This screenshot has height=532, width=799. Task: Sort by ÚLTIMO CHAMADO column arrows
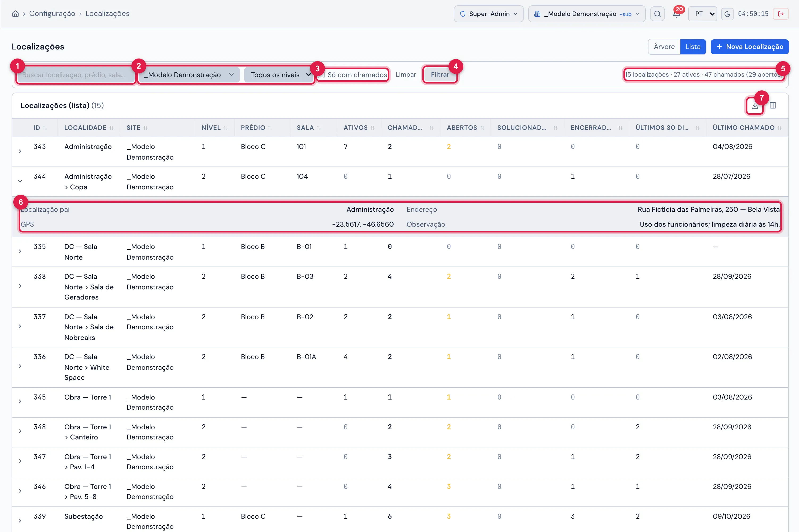tap(780, 128)
